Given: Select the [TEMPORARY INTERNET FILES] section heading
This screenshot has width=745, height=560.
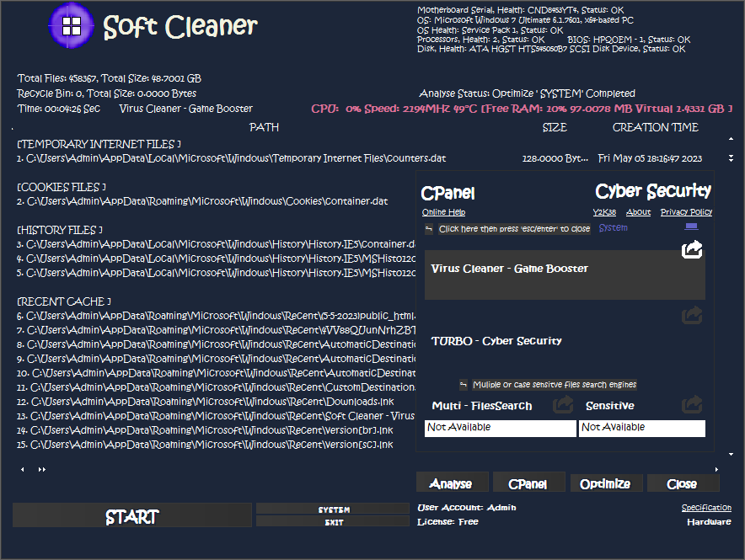Looking at the screenshot, I should pos(99,144).
